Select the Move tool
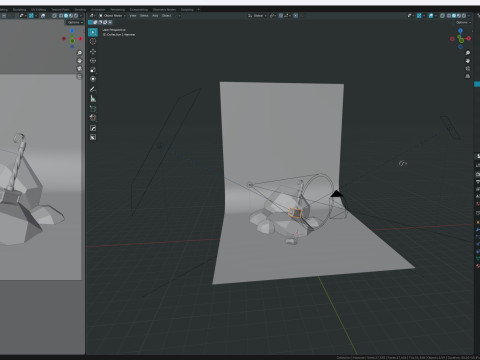The width and height of the screenshot is (480, 360). click(x=93, y=52)
